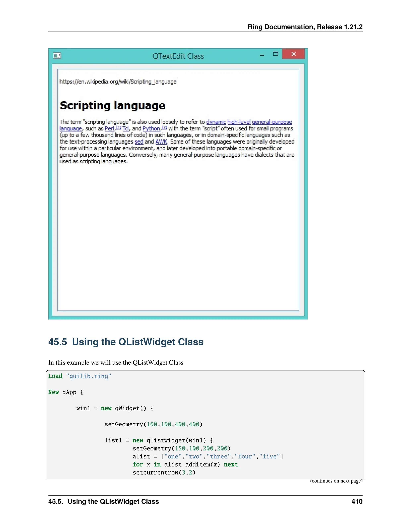The height and width of the screenshot is (532, 411).
Task: Close the QTextEdit Class window
Action: tap(293, 54)
